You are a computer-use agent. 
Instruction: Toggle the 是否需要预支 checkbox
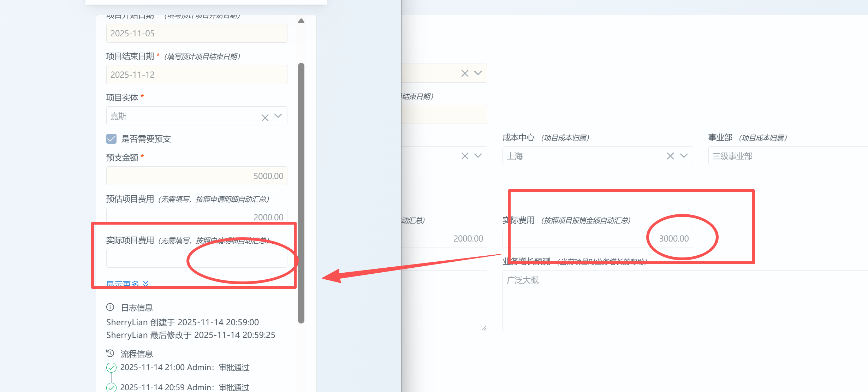(x=111, y=139)
